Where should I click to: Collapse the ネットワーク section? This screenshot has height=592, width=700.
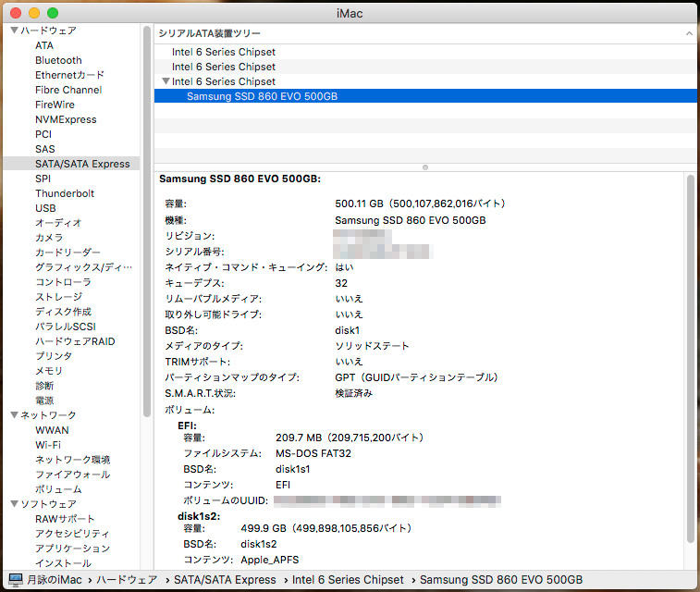point(14,415)
